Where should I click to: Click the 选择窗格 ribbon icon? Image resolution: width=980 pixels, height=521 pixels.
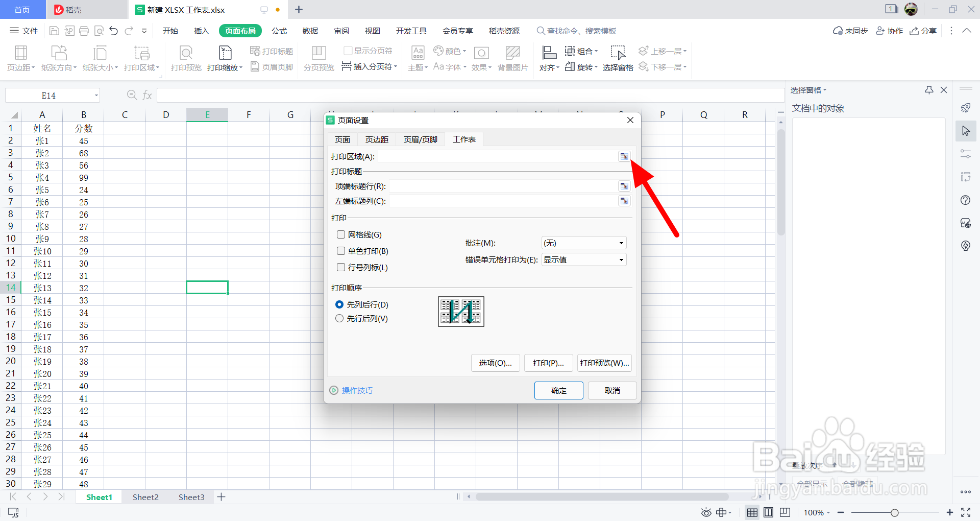(x=618, y=59)
